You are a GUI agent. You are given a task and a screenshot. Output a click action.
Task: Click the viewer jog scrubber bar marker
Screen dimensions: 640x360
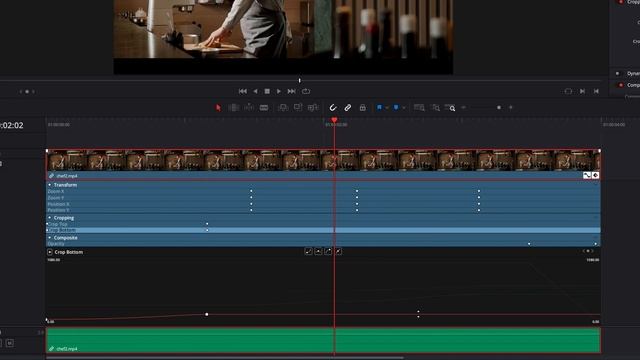[x=300, y=81]
